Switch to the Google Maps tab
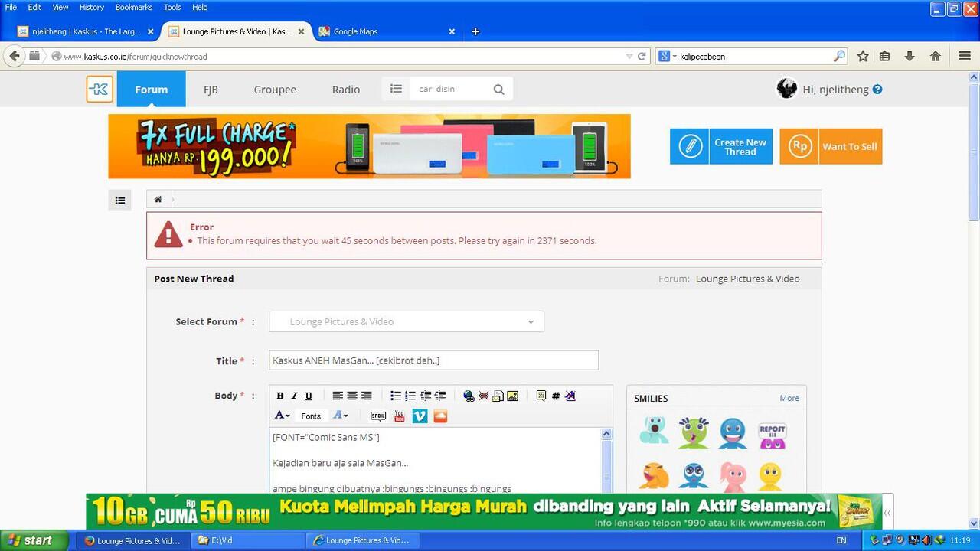Image resolution: width=980 pixels, height=551 pixels. (x=387, y=31)
